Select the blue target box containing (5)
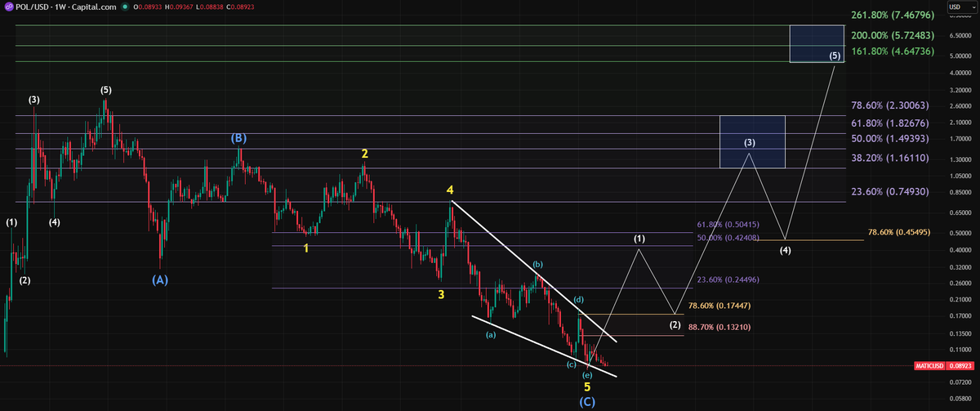The height and width of the screenshot is (411, 980). [x=817, y=43]
